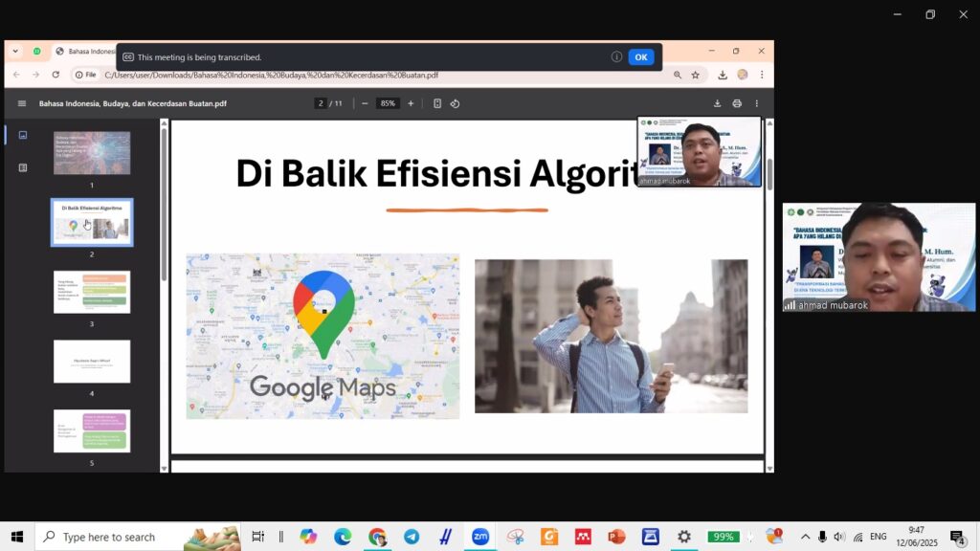
Task: Click the PDF file name title text
Action: point(132,103)
